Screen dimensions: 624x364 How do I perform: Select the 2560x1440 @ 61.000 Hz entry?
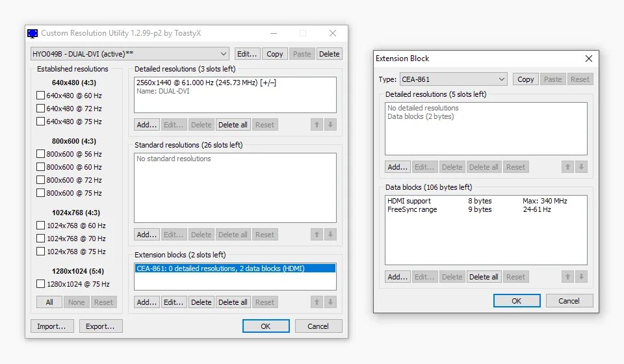coord(235,83)
